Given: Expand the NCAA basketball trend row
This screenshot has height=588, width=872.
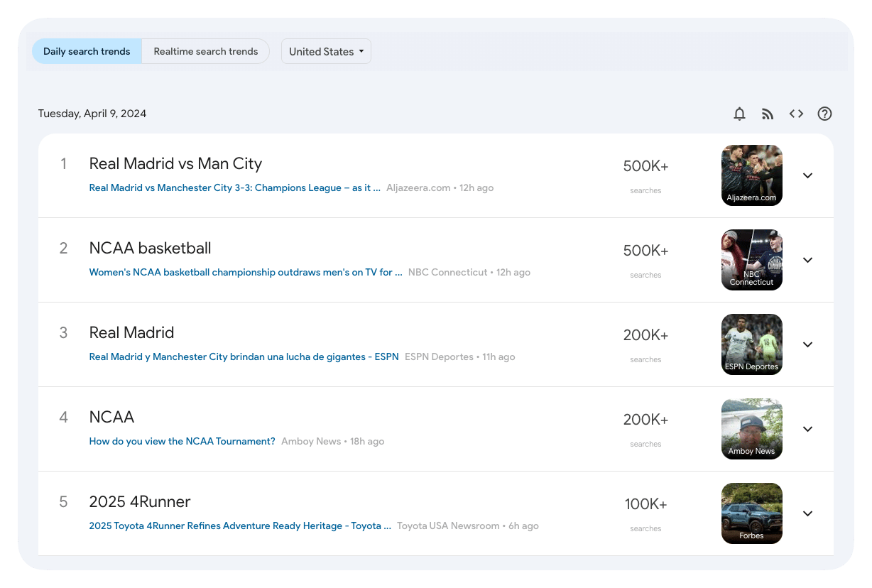Looking at the screenshot, I should pyautogui.click(x=807, y=260).
